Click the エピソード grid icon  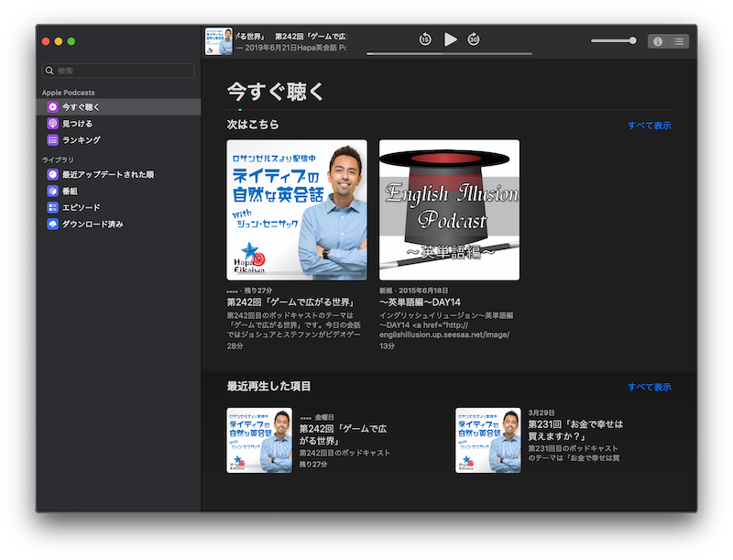(x=53, y=207)
